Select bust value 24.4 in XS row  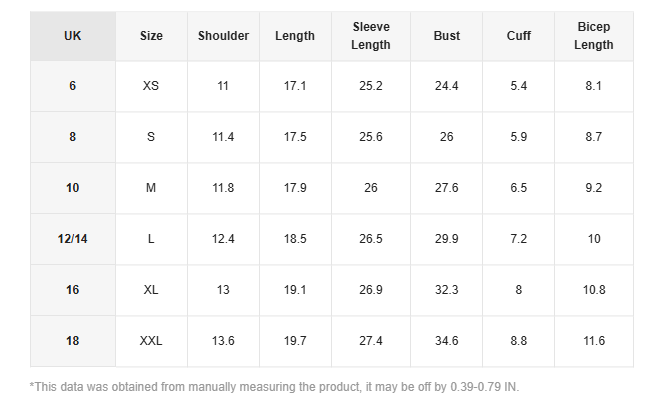pyautogui.click(x=447, y=86)
